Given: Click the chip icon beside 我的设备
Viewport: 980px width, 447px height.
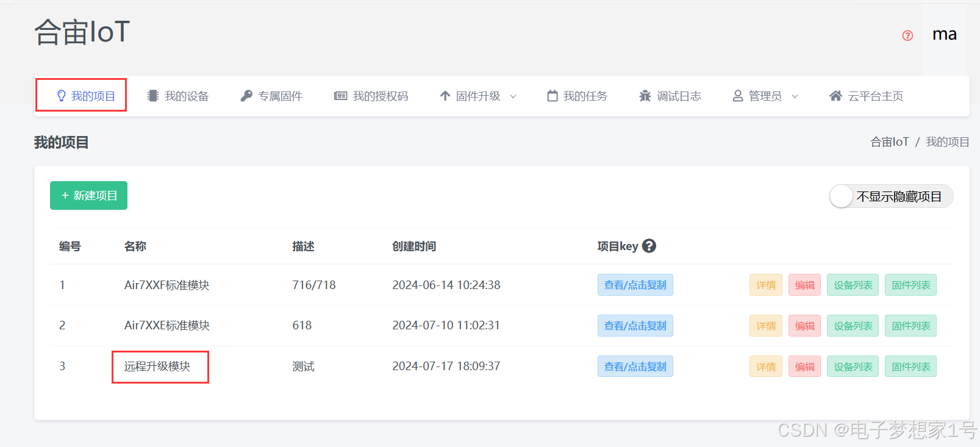Looking at the screenshot, I should coord(153,96).
